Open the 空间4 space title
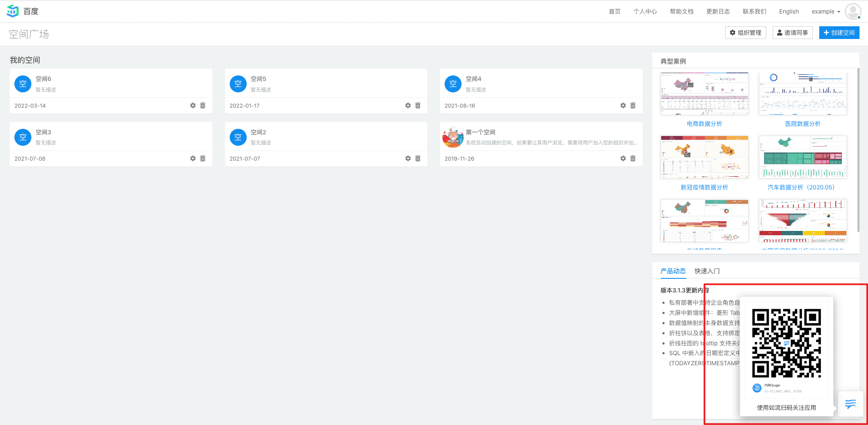Viewport: 868px width, 425px height. click(x=473, y=79)
